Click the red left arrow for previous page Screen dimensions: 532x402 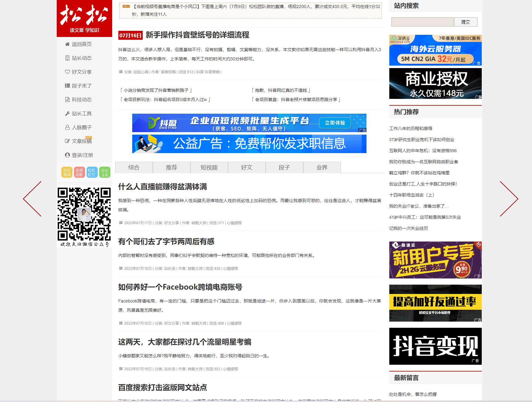click(x=32, y=199)
